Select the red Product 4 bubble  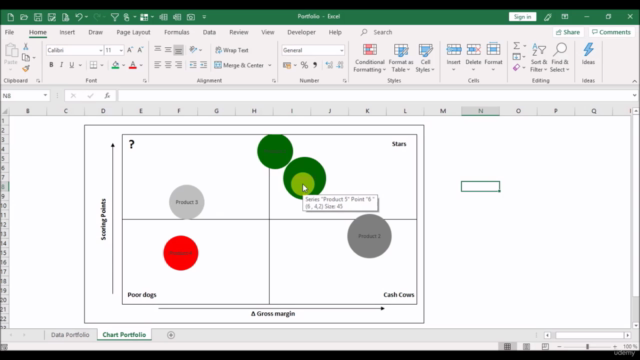point(181,253)
